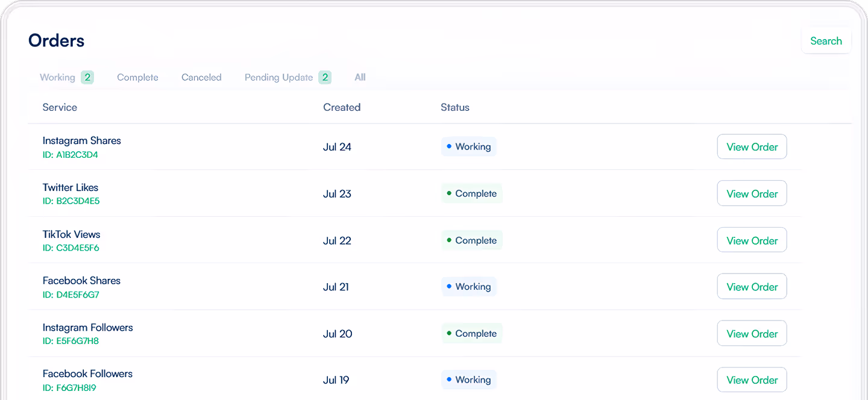The width and height of the screenshot is (868, 400).
Task: Select the Instagram Followers service name
Action: (87, 328)
